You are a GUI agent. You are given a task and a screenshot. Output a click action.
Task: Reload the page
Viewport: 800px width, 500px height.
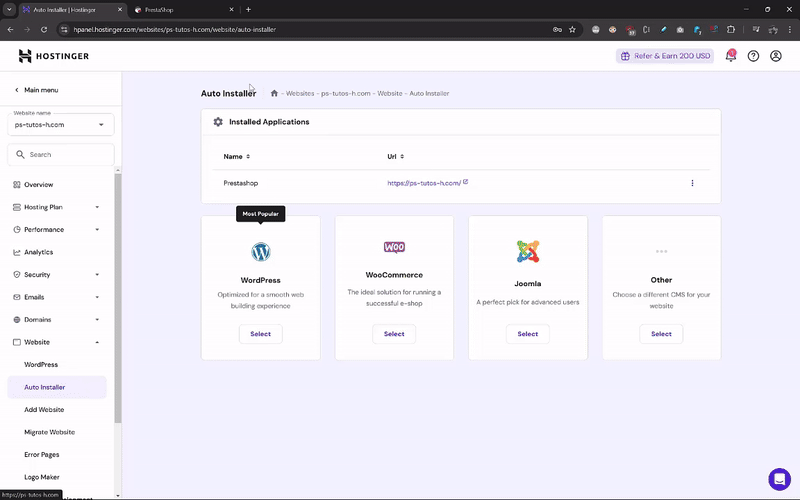point(44,30)
